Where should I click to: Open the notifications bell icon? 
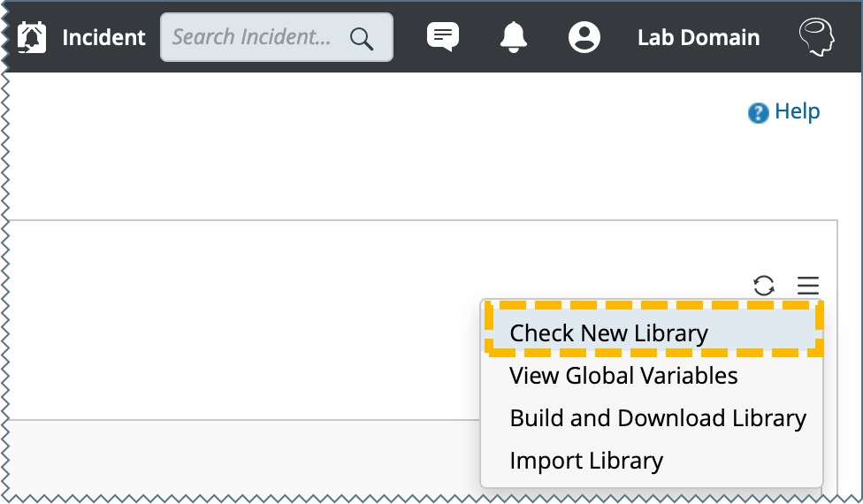click(514, 36)
